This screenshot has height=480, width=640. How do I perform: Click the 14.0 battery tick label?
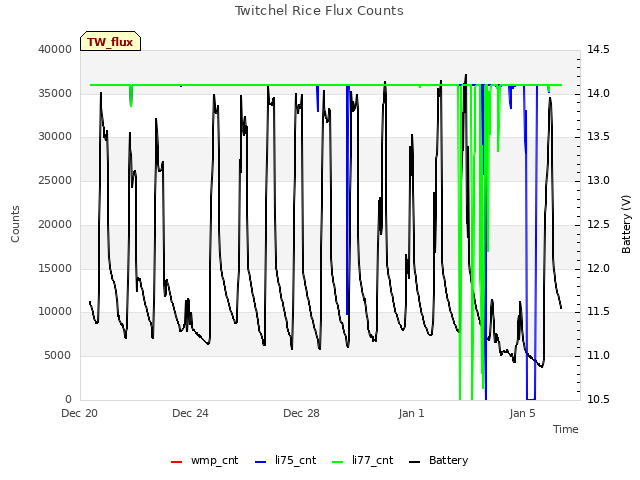598,93
